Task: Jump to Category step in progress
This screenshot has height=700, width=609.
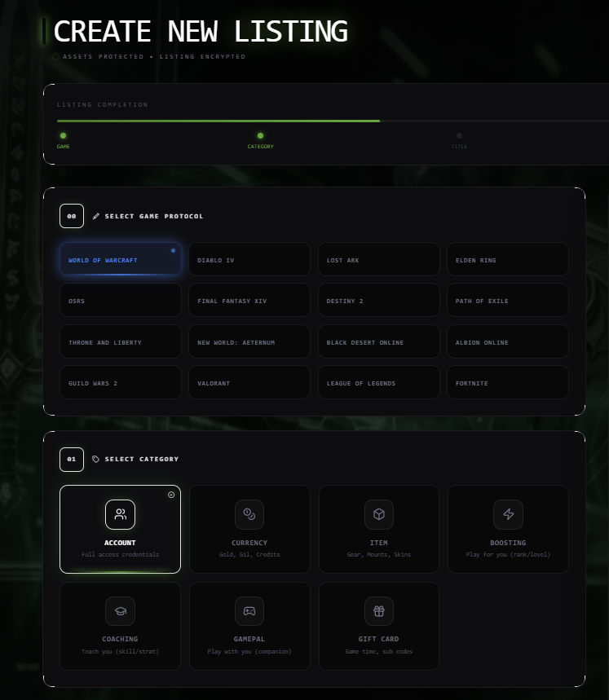Action: [x=260, y=140]
